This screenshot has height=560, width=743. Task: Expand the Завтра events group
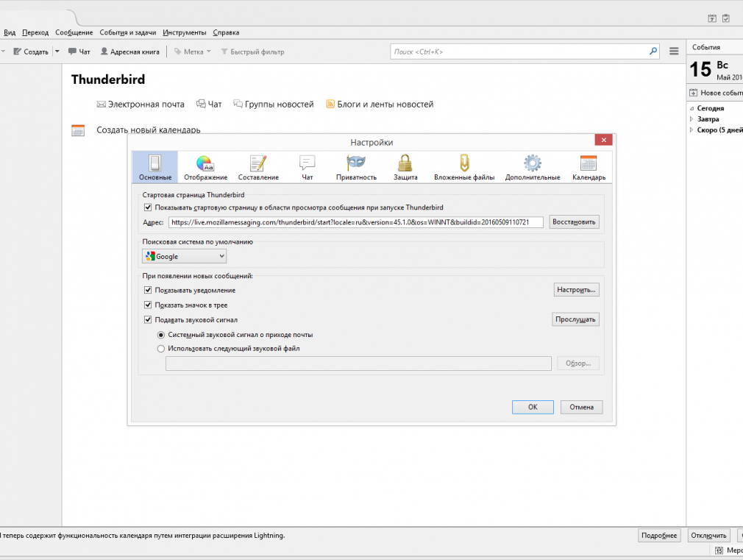click(692, 119)
